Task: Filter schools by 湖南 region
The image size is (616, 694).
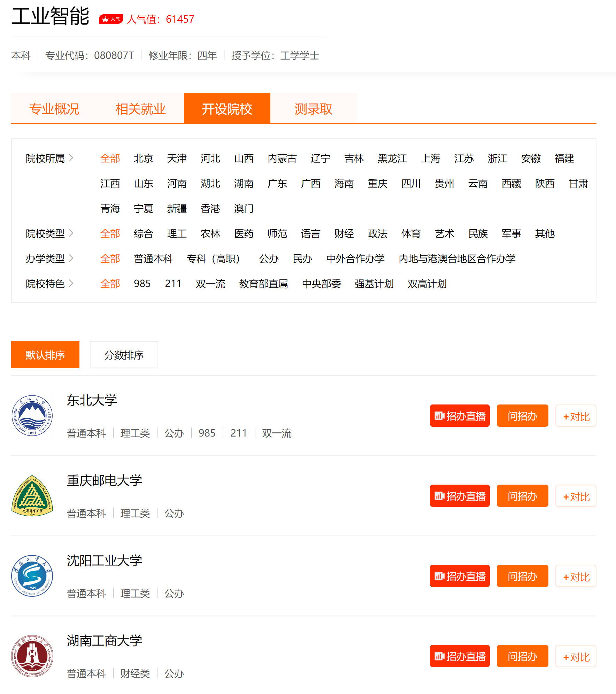Action: tap(244, 183)
